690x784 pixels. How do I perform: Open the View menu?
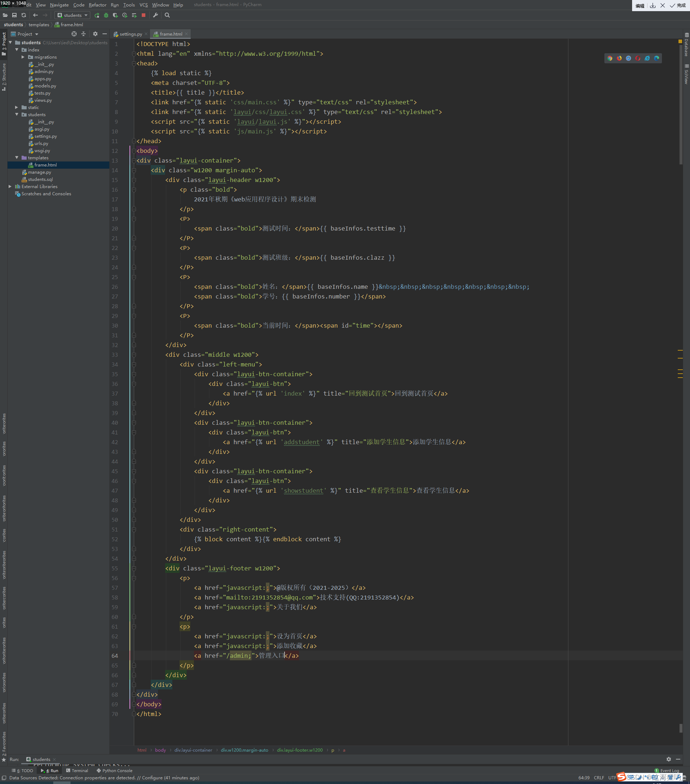41,5
